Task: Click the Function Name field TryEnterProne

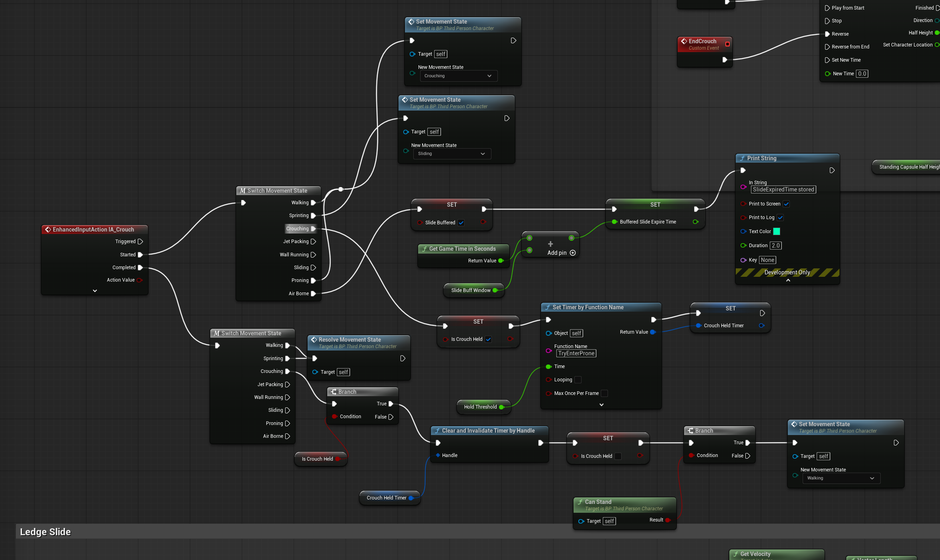Action: click(x=576, y=353)
